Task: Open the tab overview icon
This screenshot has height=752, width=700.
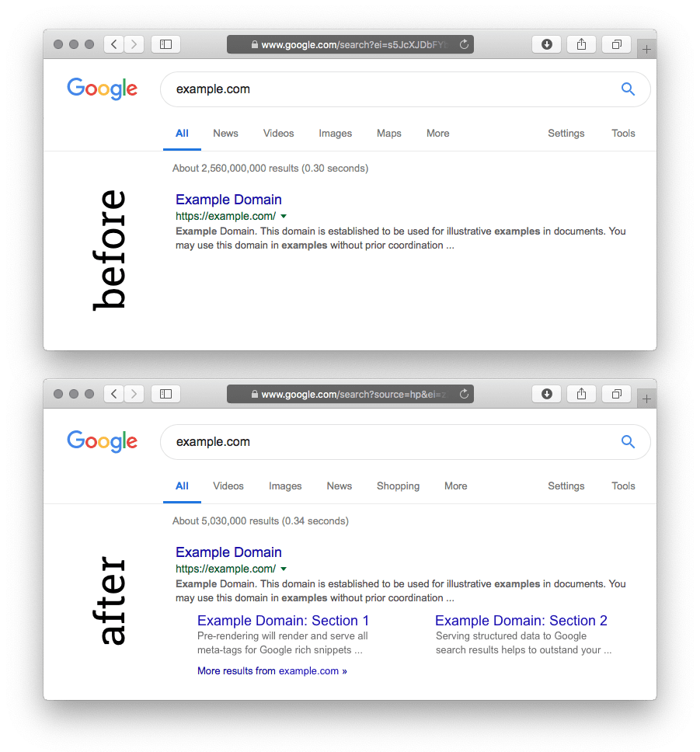Action: tap(616, 44)
